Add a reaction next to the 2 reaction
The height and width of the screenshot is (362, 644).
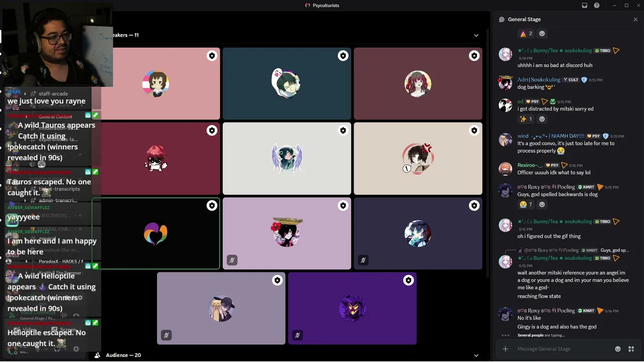(x=542, y=34)
